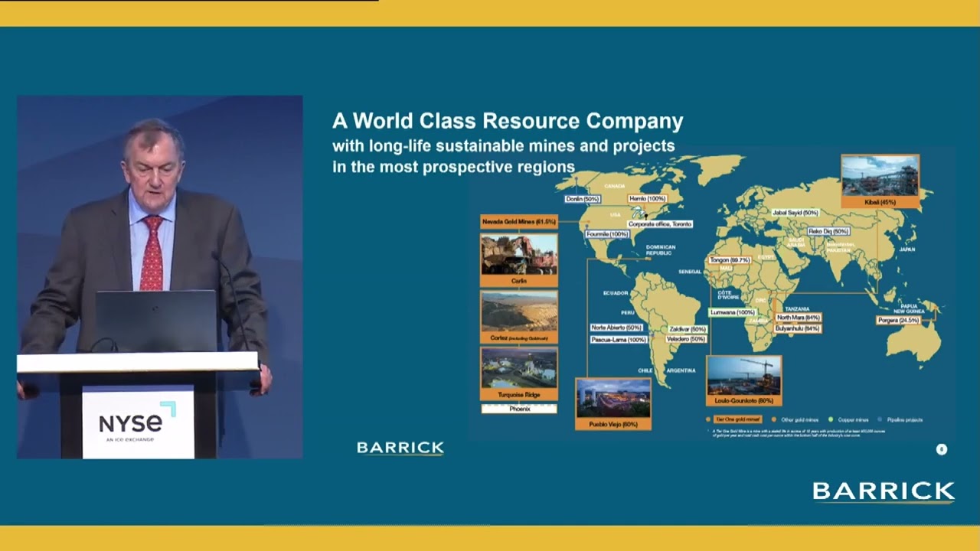Click the small Barrick logo on slide
The image size is (980, 551).
[x=400, y=448]
